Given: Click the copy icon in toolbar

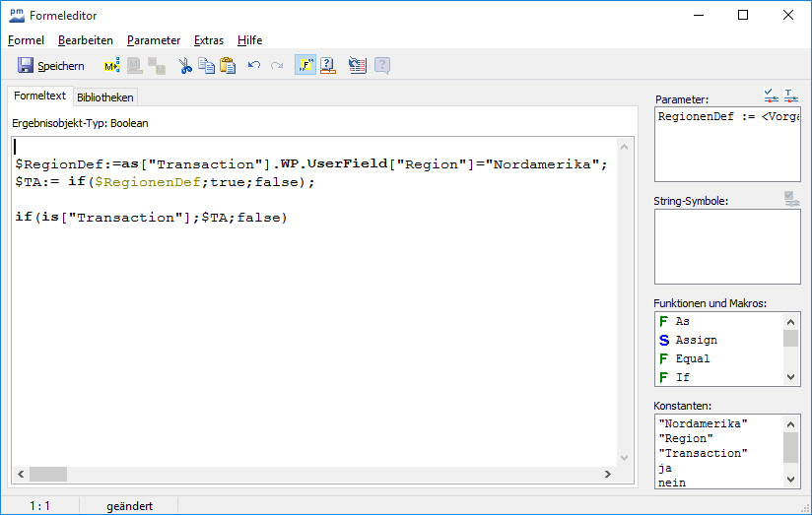Looking at the screenshot, I should (206, 66).
